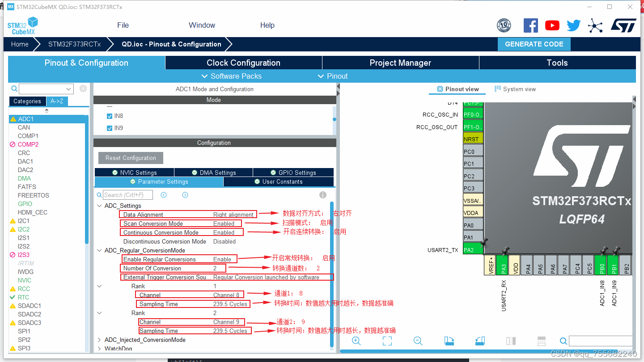Zoom in on the pinout view

(x=356, y=341)
